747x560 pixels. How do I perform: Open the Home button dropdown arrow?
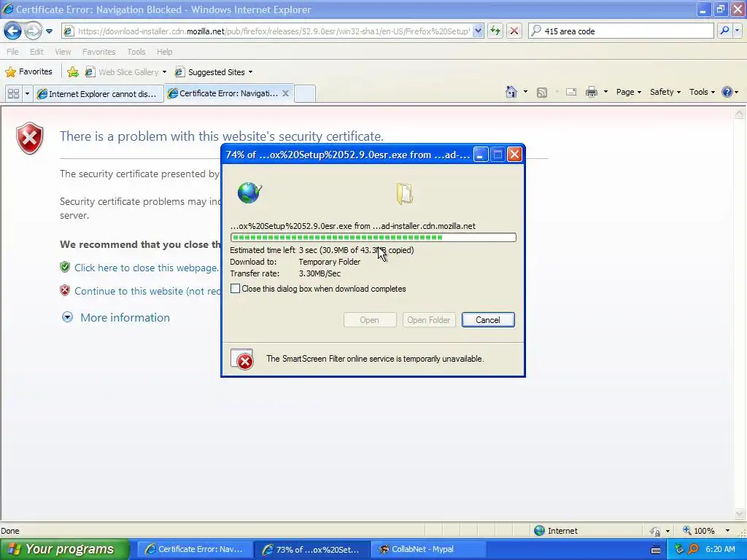pos(525,92)
